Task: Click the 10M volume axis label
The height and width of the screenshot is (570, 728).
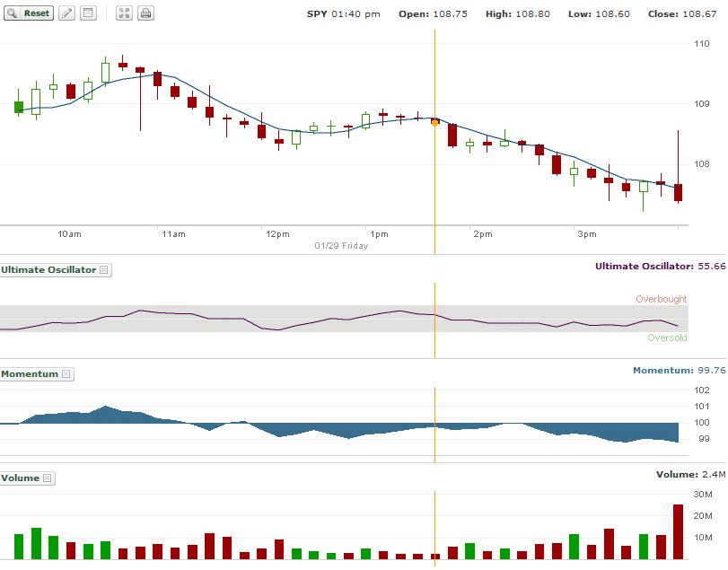Action: [x=703, y=537]
